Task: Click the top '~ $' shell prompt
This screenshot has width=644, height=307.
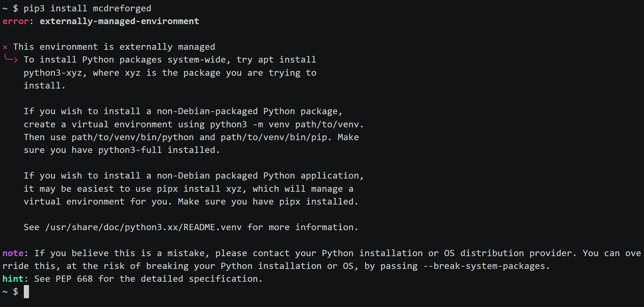Action: pos(10,8)
